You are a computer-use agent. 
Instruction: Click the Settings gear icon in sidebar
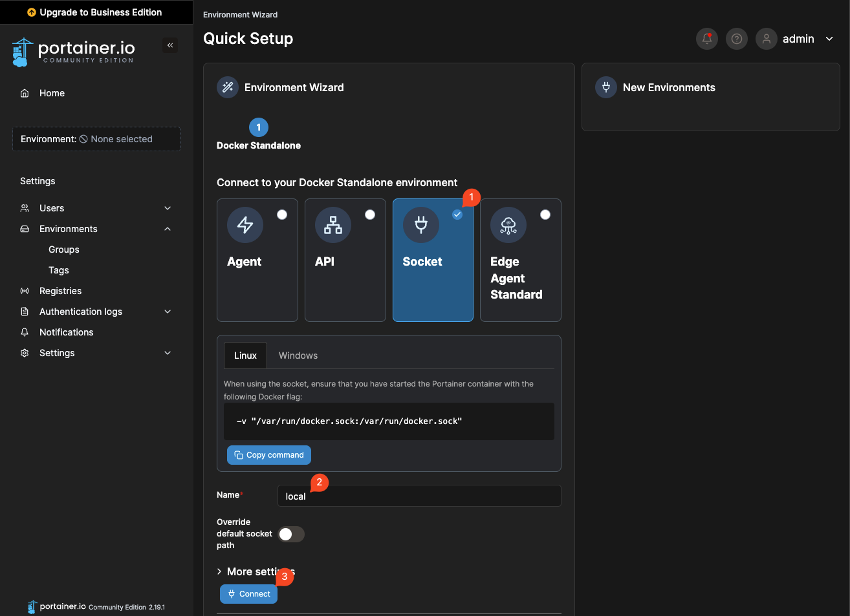(x=25, y=353)
